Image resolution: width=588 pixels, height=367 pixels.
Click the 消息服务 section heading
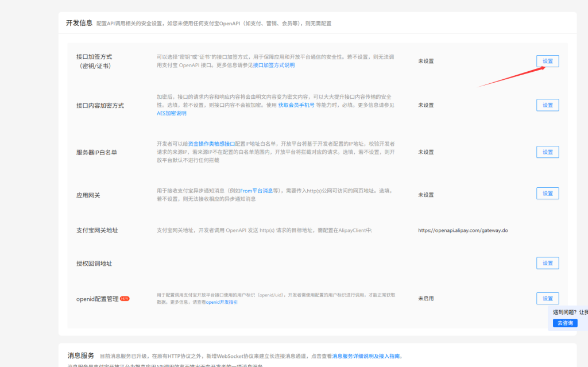(80, 356)
